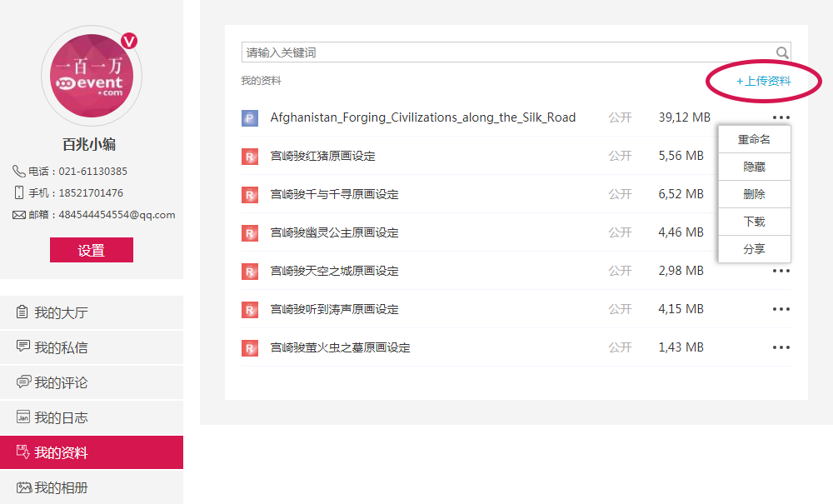
Task: Open more options for the Afghanistan file
Action: coord(781,117)
